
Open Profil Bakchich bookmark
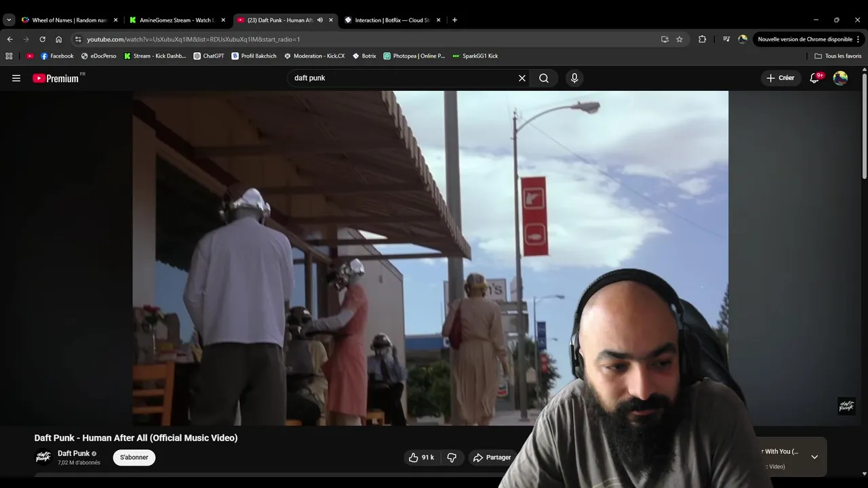tap(254, 56)
